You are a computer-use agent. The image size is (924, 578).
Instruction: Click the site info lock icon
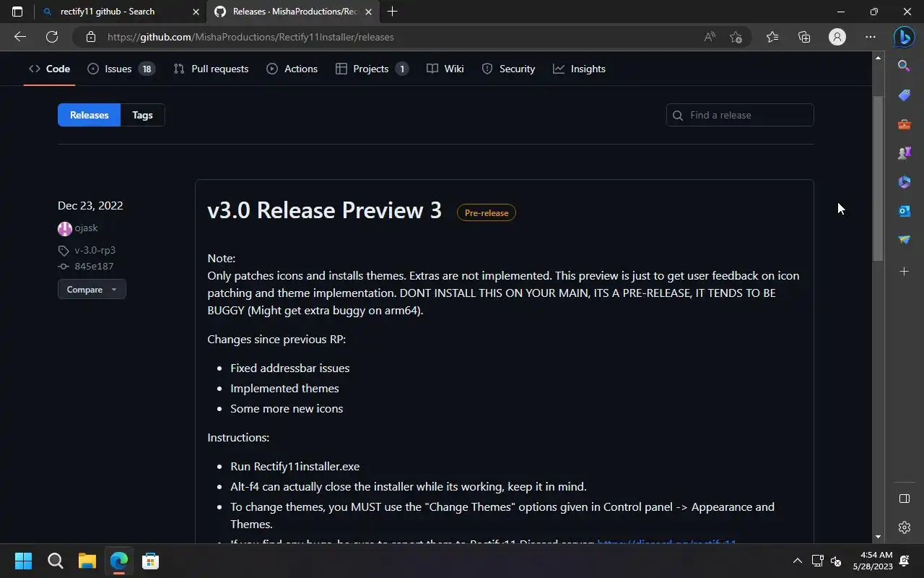(90, 37)
